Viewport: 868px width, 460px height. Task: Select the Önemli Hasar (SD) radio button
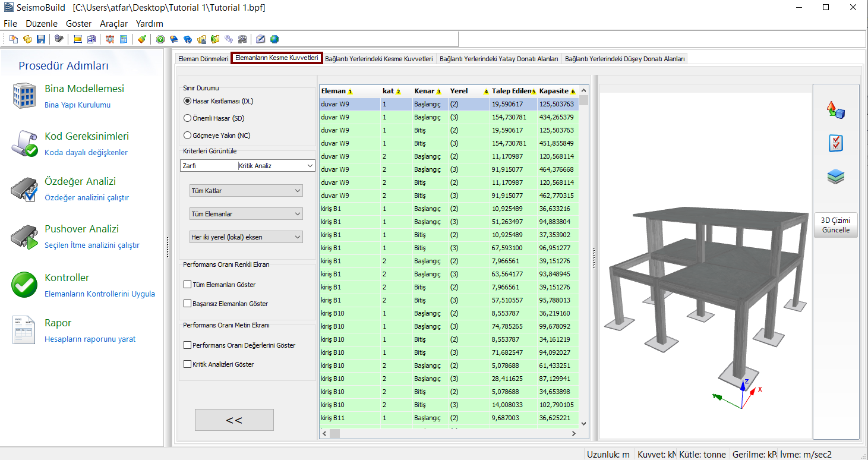click(188, 118)
